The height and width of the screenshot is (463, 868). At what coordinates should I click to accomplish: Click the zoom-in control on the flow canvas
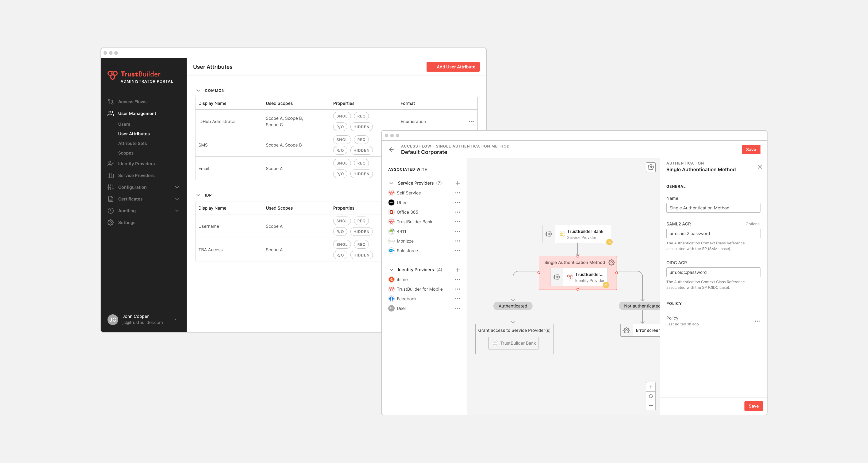(651, 387)
